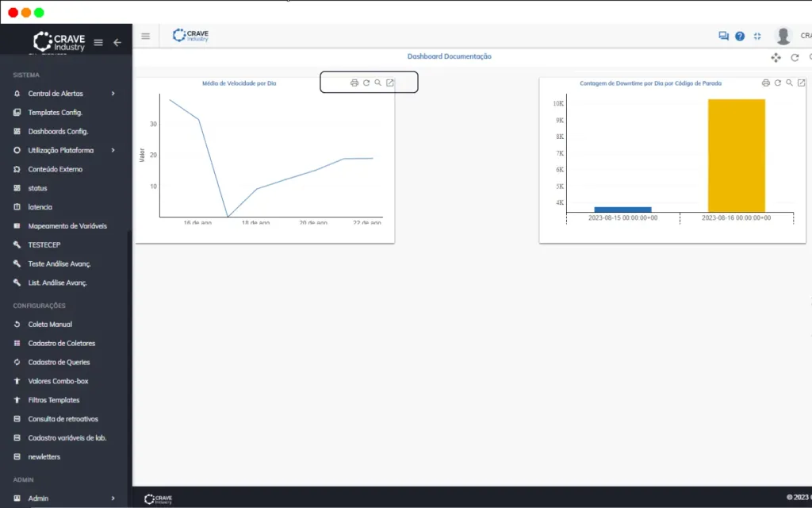Viewport: 812px width, 508px height.
Task: Print the Contagem de Downtime chart
Action: pyautogui.click(x=766, y=83)
